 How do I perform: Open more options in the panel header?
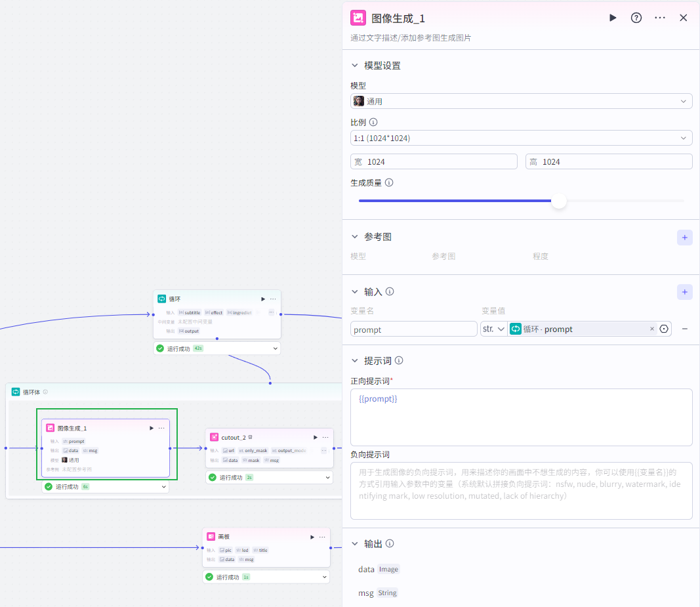click(x=660, y=18)
